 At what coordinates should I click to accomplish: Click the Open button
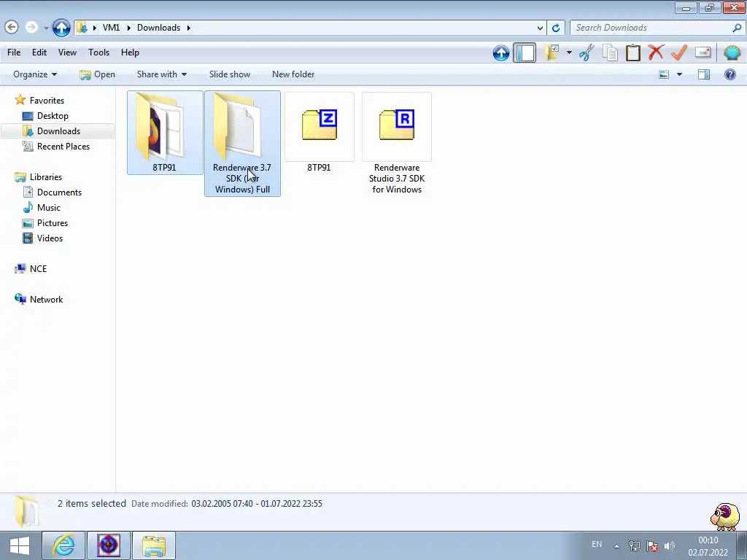[x=98, y=74]
